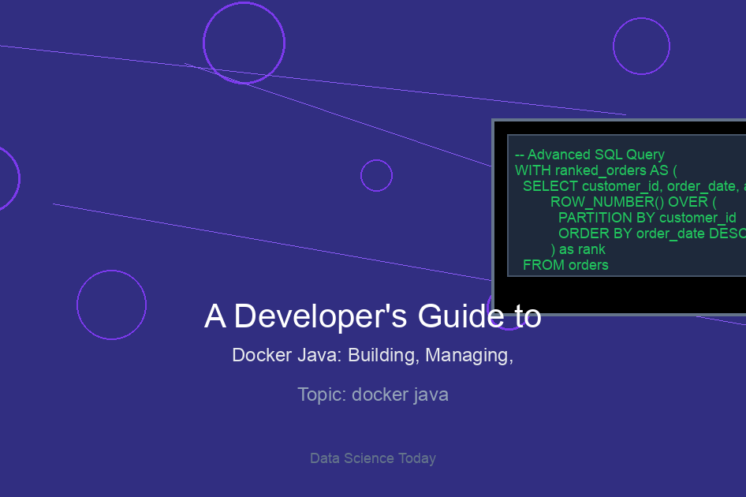Select the "Docker Java: Building, Managing," subtitle
Image resolution: width=746 pixels, height=497 pixels.
pyautogui.click(x=372, y=355)
